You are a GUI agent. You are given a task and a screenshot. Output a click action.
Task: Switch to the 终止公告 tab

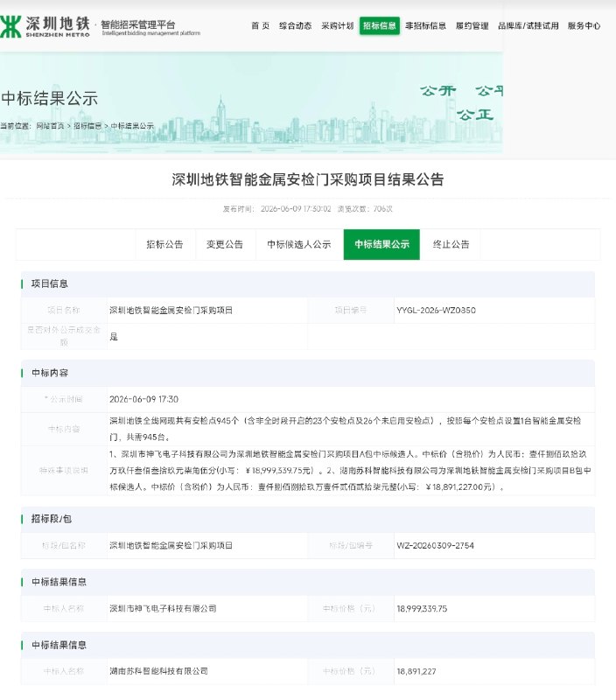(x=451, y=244)
